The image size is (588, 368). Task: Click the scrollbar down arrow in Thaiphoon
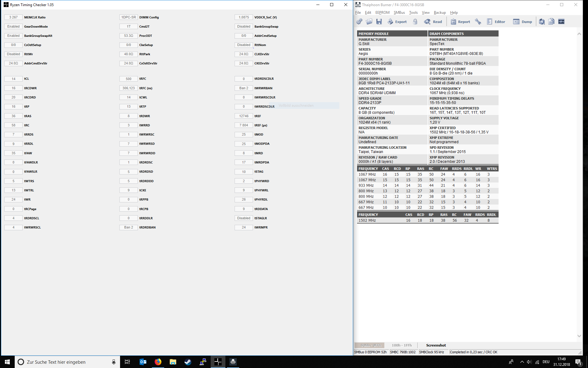coord(579,336)
